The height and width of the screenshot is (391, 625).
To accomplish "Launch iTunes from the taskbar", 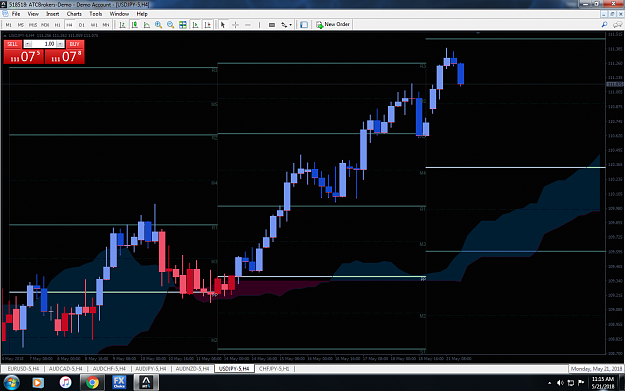I will pos(65,383).
